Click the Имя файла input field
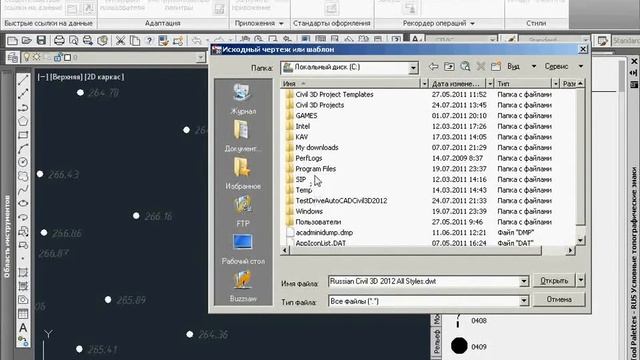Image resolution: width=640 pixels, height=360 pixels. [x=424, y=281]
